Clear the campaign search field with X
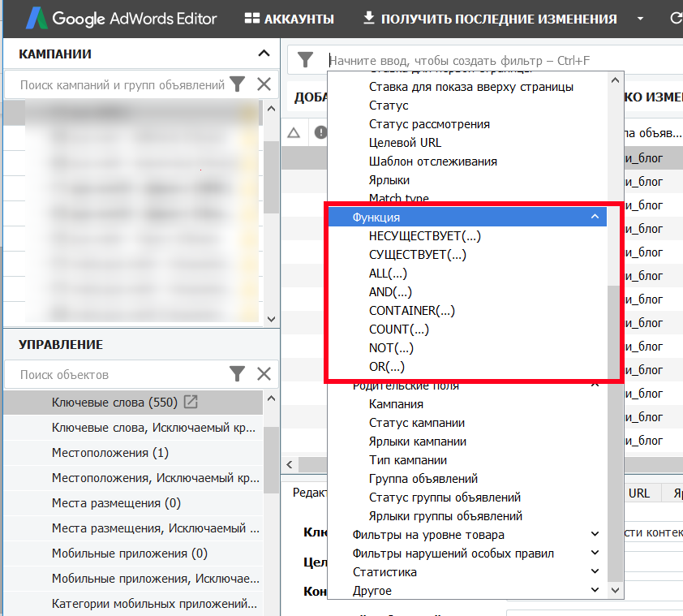This screenshot has height=616, width=683. [264, 84]
